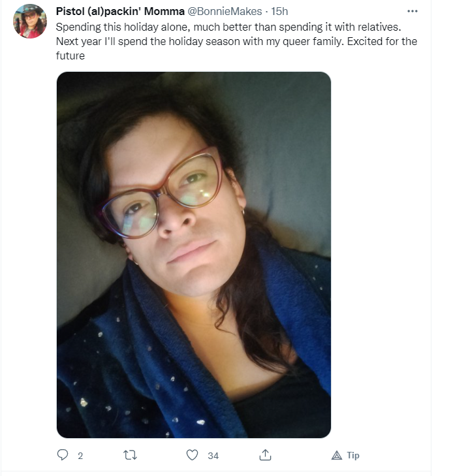Image resolution: width=453 pixels, height=476 pixels.
Task: Open the tweet via the 15h timestamp
Action: (279, 11)
